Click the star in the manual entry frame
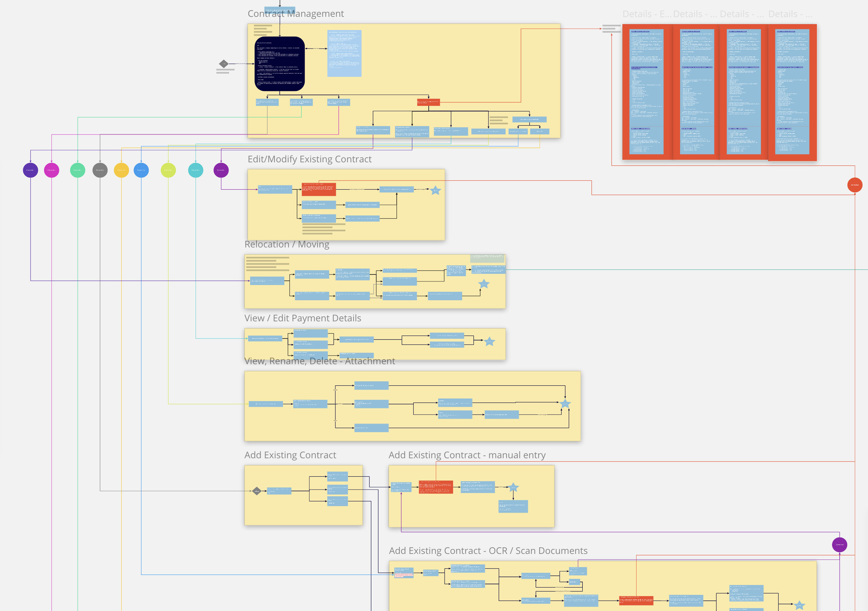The width and height of the screenshot is (868, 611). click(513, 487)
